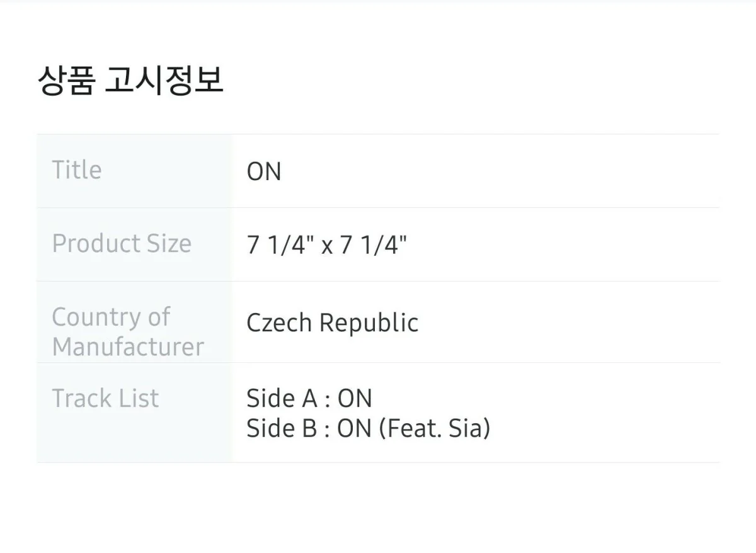Click the second 7 1/4" dimension after x
Image resolution: width=756 pixels, height=553 pixels.
(373, 245)
